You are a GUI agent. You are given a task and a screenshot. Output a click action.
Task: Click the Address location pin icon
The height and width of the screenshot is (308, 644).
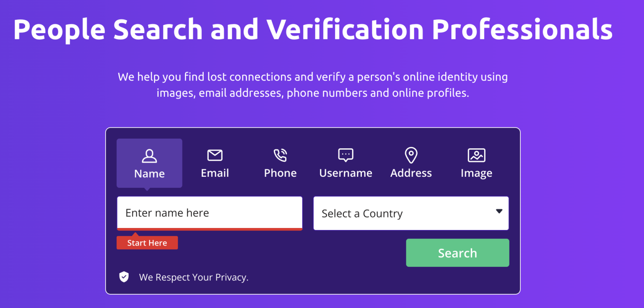[x=411, y=155]
